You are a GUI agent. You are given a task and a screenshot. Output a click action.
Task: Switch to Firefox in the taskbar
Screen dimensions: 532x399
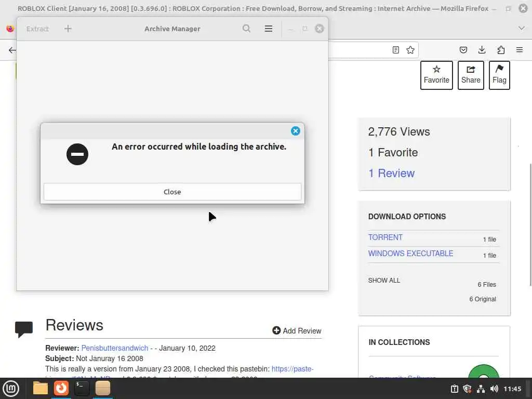[61, 388]
